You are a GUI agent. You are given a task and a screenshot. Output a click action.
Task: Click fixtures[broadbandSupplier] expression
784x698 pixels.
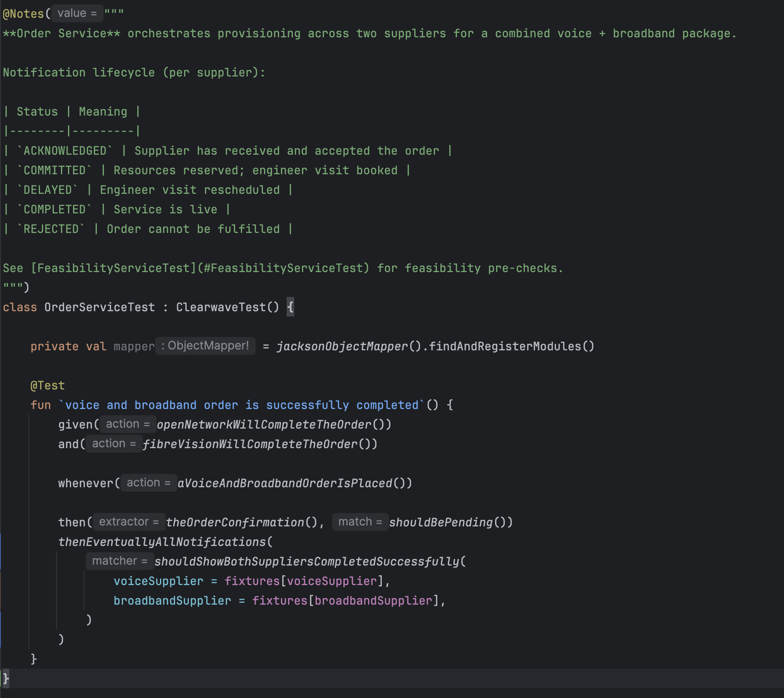[346, 601]
